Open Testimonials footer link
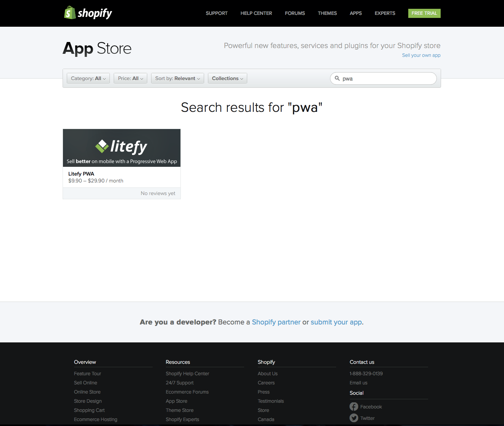Viewport: 504px width, 426px height. pos(271,401)
